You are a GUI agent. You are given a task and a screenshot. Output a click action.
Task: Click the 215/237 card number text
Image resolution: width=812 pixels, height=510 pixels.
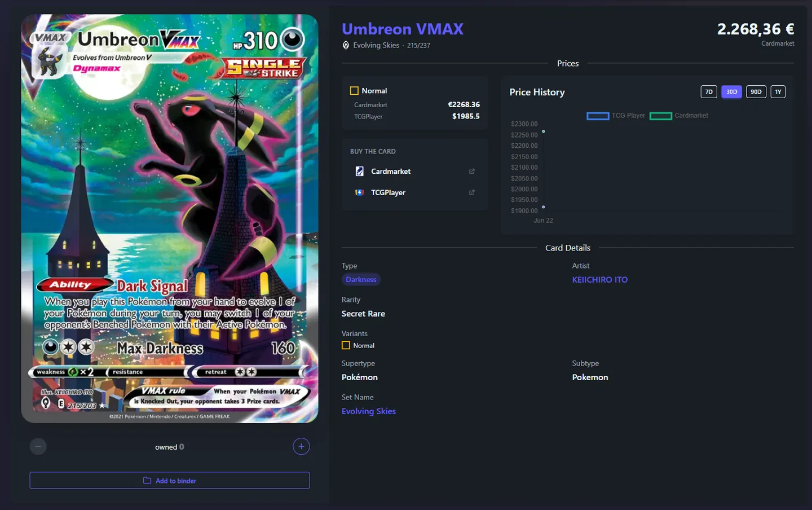click(418, 46)
